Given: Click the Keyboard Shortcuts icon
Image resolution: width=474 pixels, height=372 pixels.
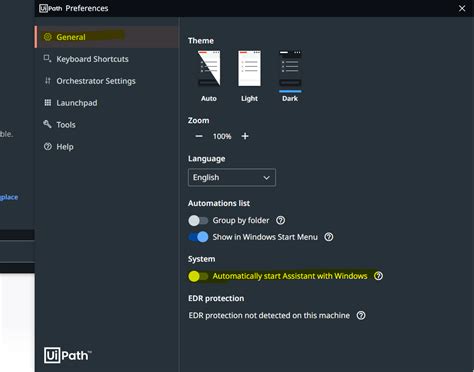Looking at the screenshot, I should click(47, 59).
